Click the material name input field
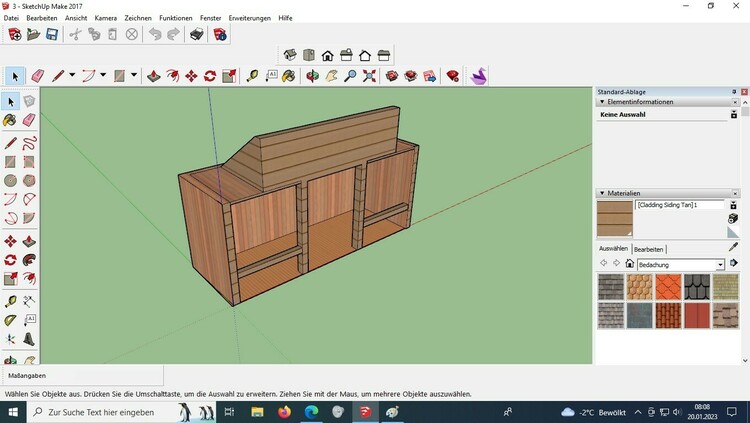The image size is (750, 423). [679, 205]
